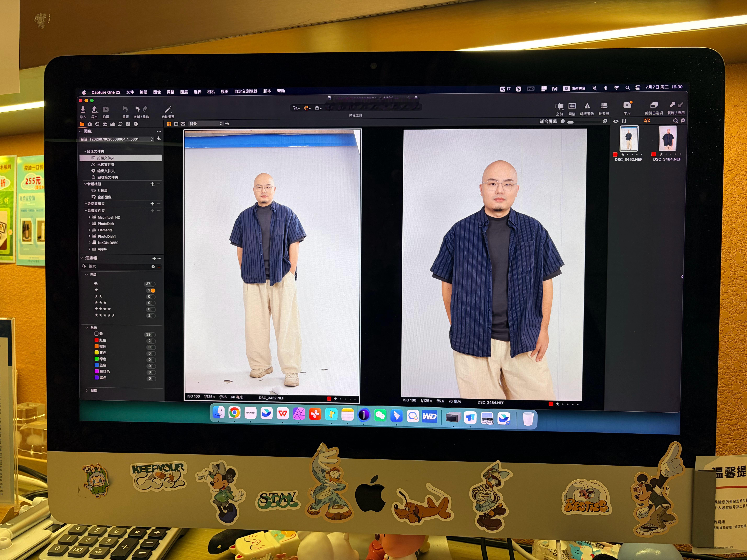
Task: Open the 调整 menu
Action: tap(171, 92)
